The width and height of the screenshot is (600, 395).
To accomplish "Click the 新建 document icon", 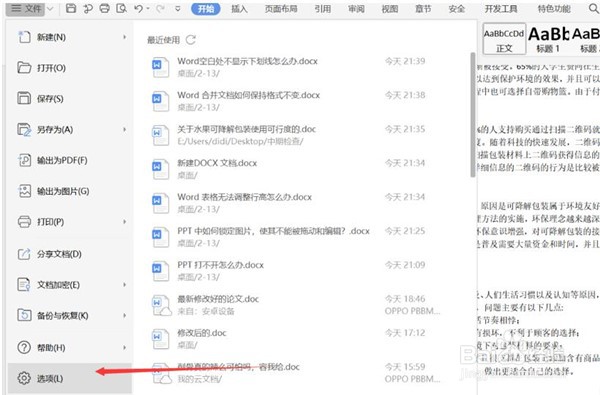I will click(x=24, y=37).
